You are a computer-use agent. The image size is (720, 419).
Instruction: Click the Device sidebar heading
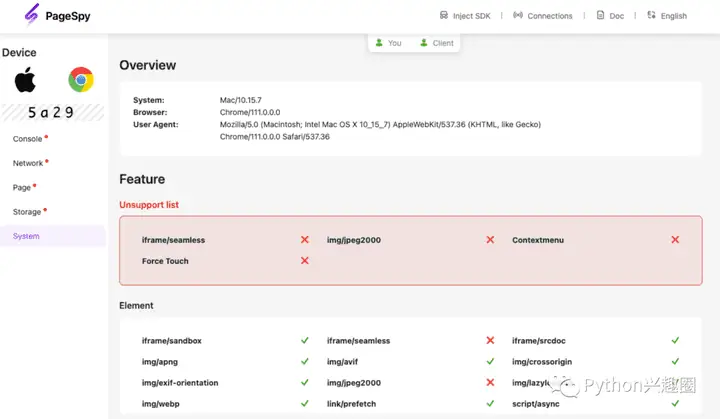(x=19, y=52)
